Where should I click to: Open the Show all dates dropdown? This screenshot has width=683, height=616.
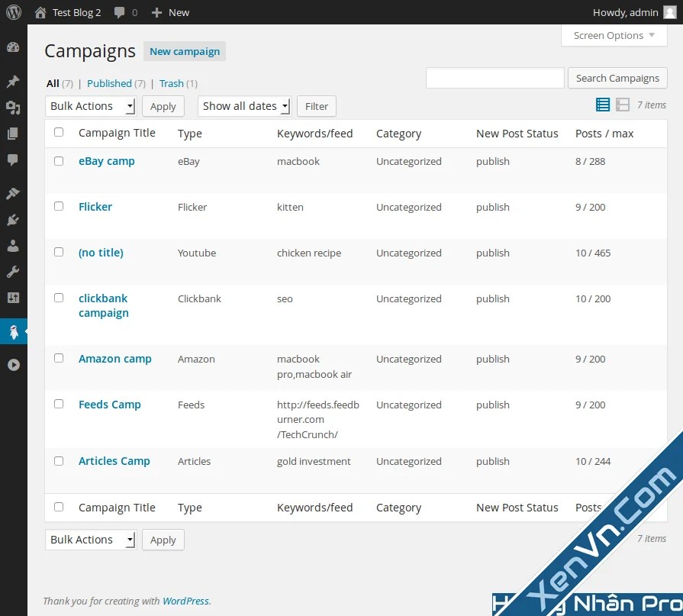(244, 106)
